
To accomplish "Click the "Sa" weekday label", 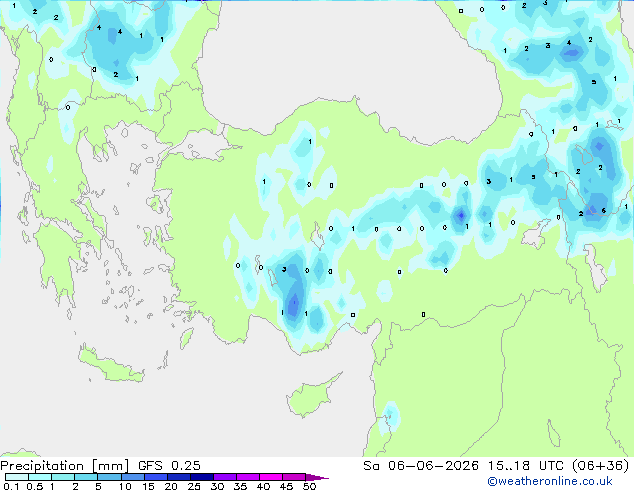I will coord(371,466).
